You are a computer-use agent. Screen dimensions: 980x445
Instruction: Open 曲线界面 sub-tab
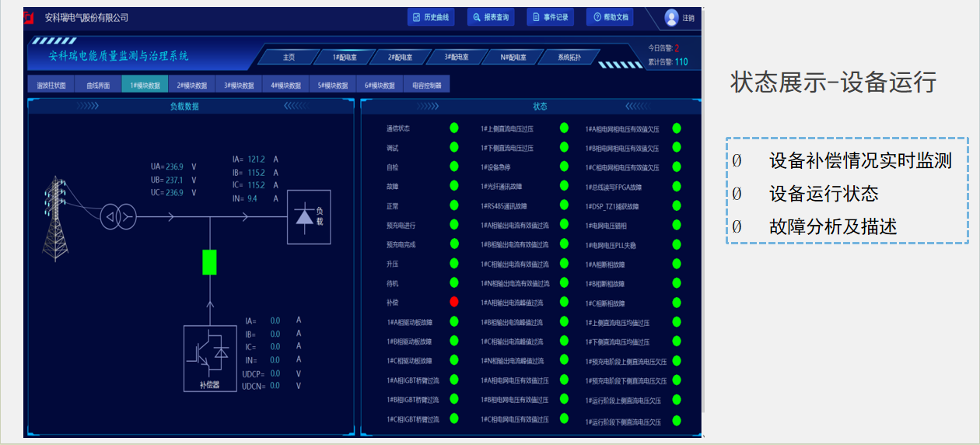pos(98,85)
